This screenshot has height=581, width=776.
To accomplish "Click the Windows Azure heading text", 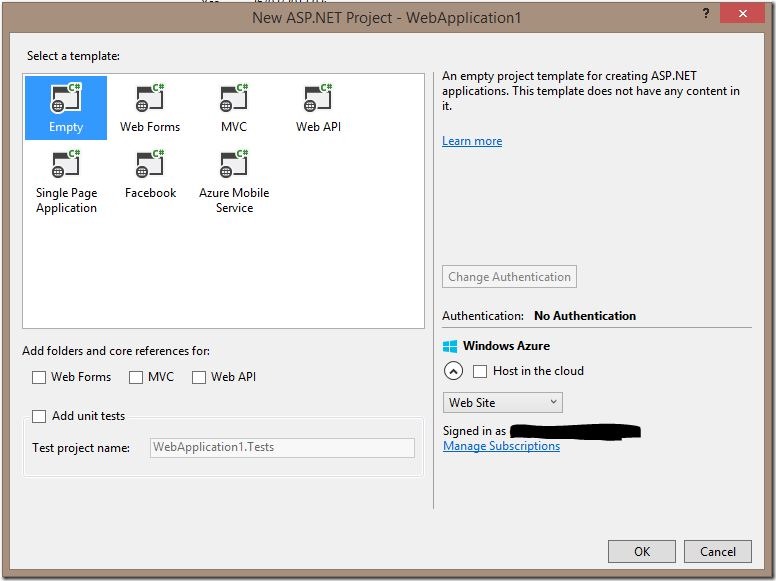I will 506,345.
